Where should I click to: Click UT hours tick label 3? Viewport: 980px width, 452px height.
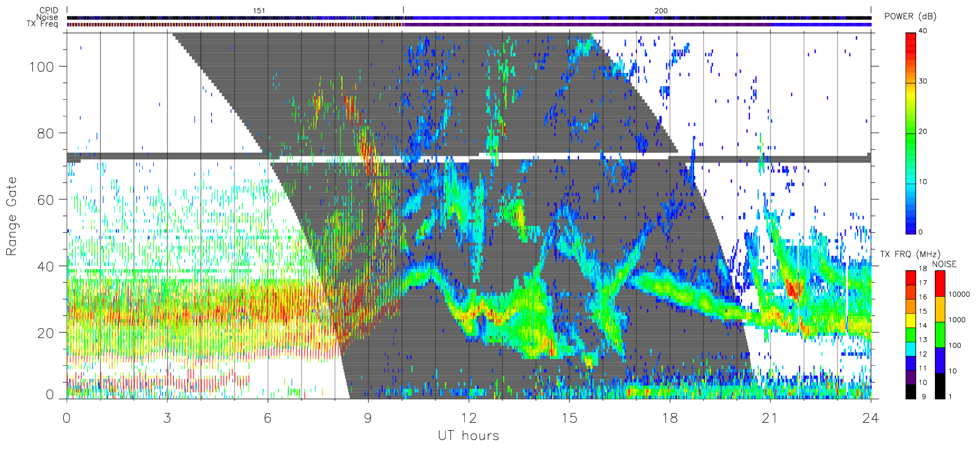[167, 418]
